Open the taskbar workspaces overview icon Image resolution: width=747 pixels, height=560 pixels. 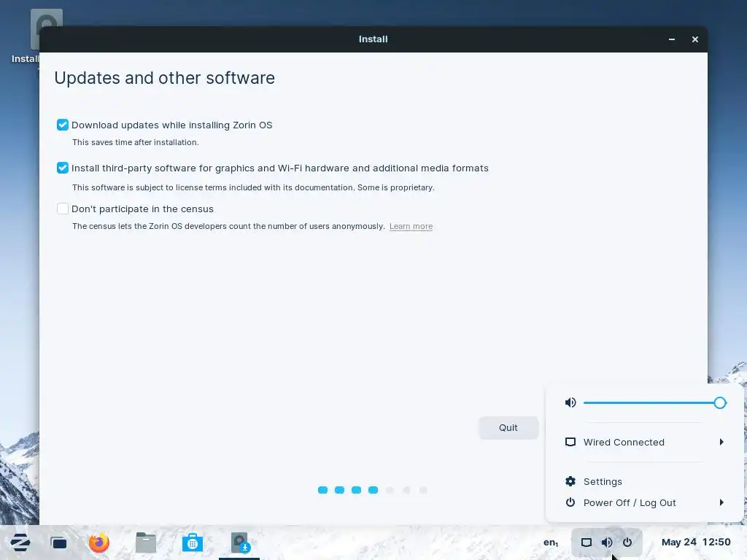(x=58, y=542)
